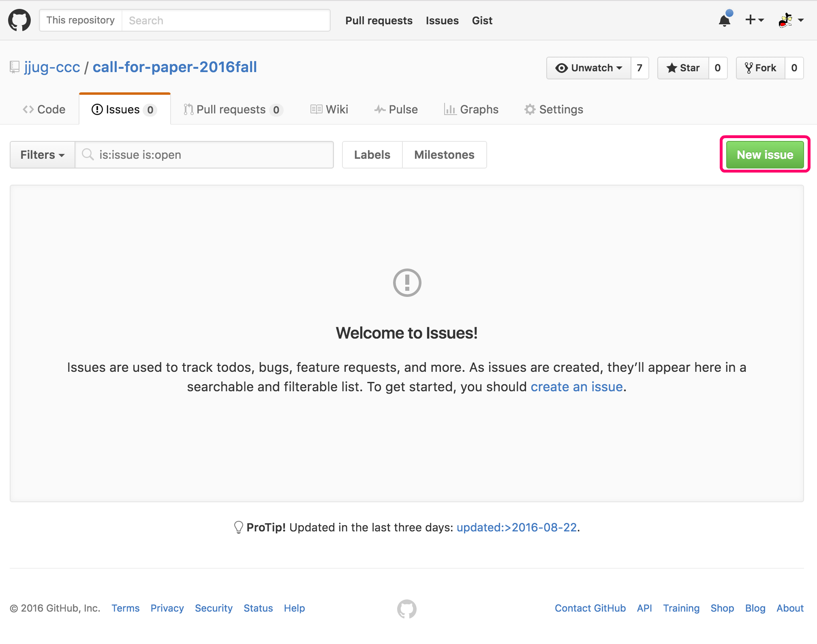Click the Welcome to Issues! heading

407,333
